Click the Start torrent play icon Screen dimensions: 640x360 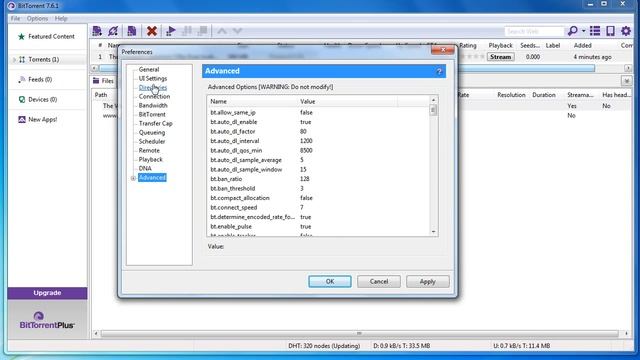pyautogui.click(x=171, y=31)
